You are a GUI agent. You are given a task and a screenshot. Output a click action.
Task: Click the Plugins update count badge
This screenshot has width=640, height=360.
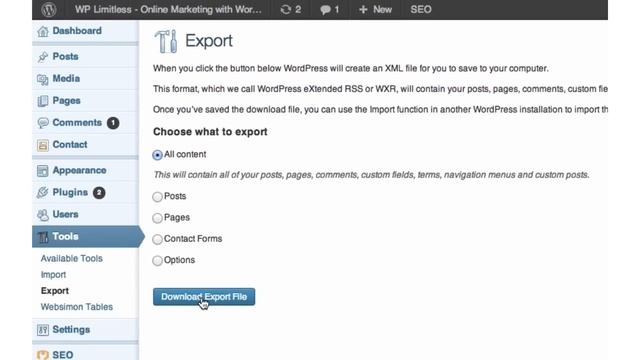click(x=99, y=193)
